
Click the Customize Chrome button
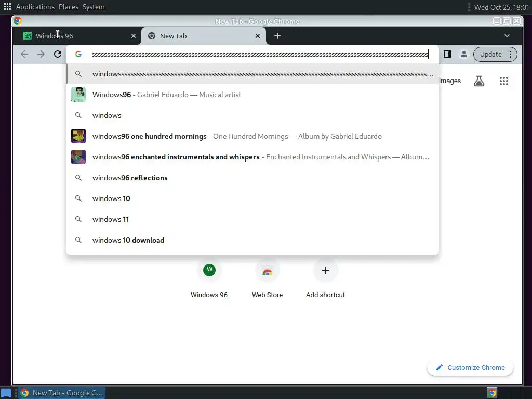[x=470, y=367]
